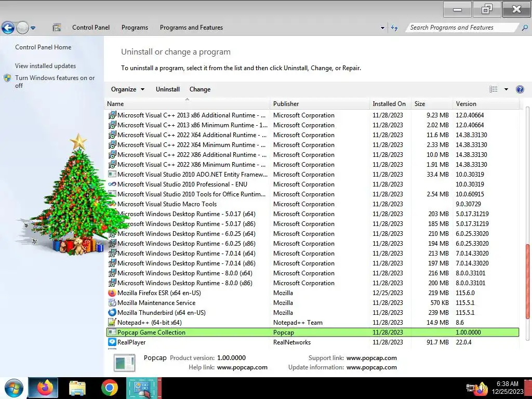Open Help via the question mark icon
This screenshot has width=532, height=399.
click(x=520, y=89)
